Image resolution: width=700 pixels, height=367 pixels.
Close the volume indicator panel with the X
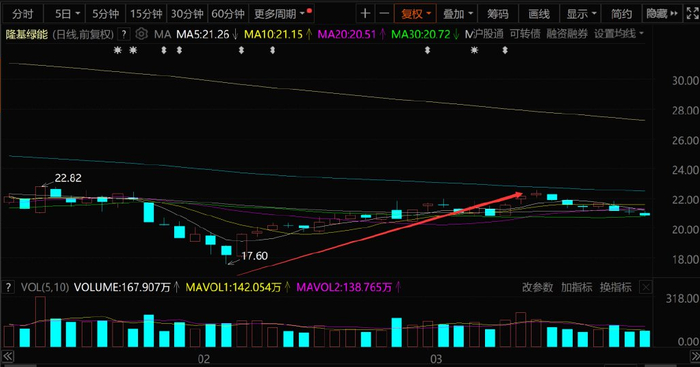click(646, 287)
